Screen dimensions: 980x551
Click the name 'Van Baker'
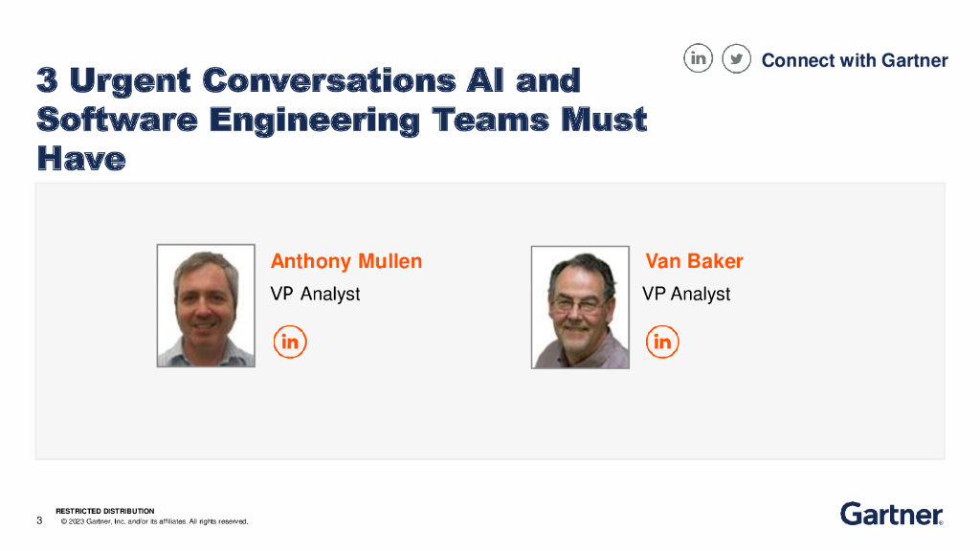pyautogui.click(x=694, y=261)
